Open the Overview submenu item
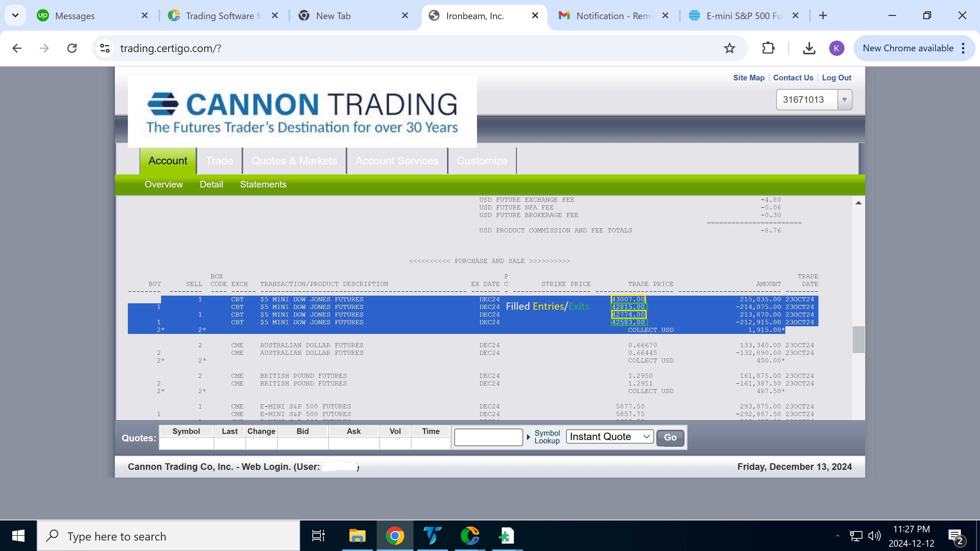The width and height of the screenshot is (980, 551). pos(164,184)
